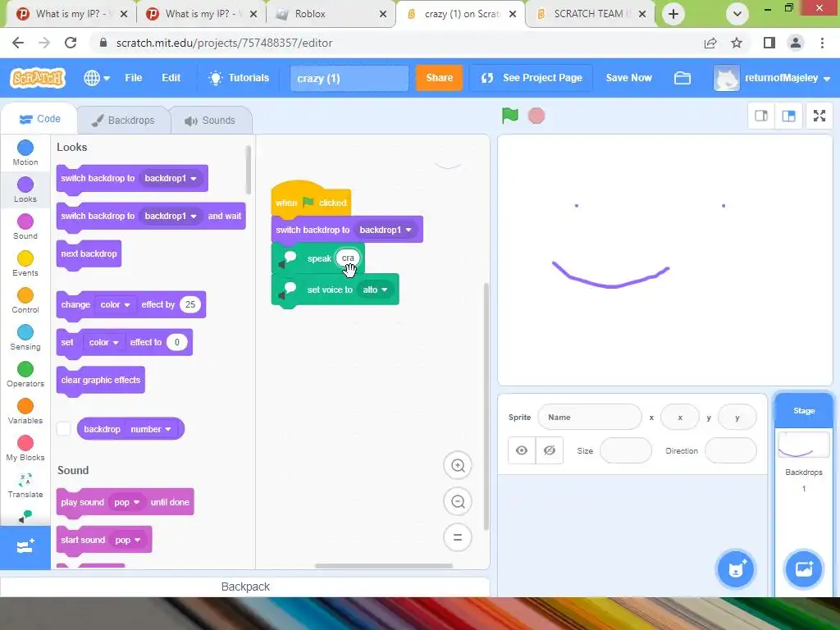
Task: Switch to the Code tab
Action: [39, 119]
